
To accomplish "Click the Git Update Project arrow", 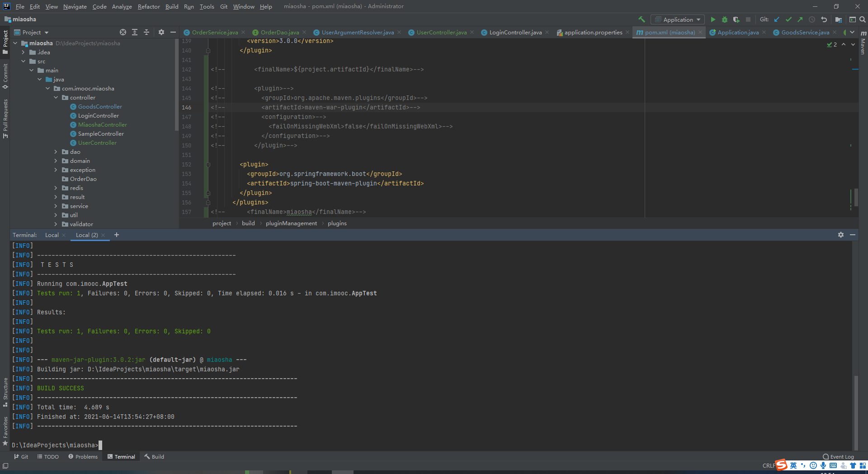I will point(777,19).
